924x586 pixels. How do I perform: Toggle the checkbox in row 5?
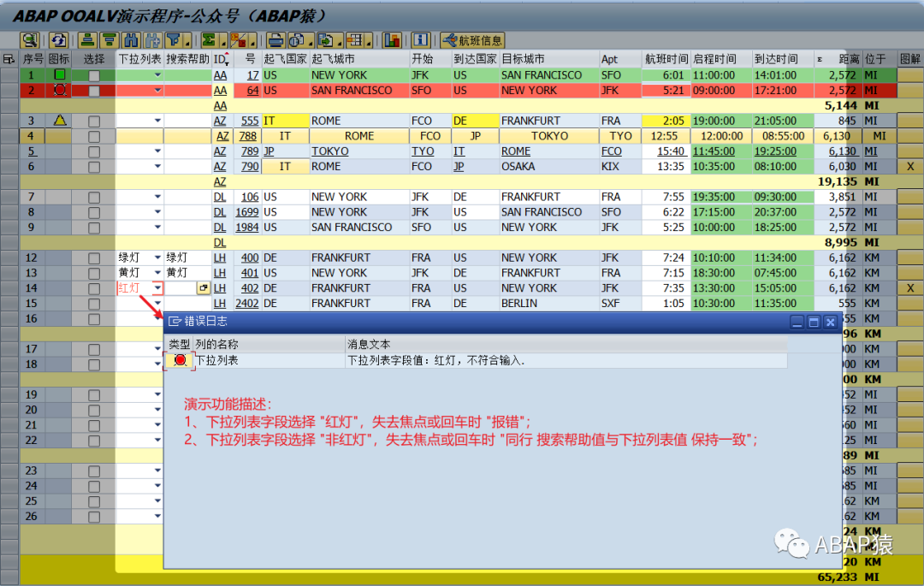pos(94,152)
